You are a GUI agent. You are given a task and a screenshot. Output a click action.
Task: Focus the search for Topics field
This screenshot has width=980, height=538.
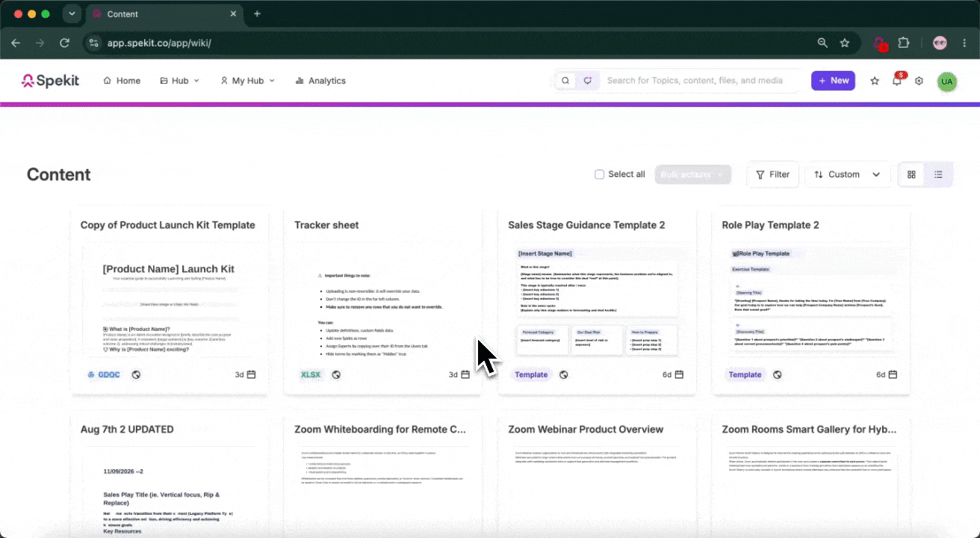(x=695, y=81)
